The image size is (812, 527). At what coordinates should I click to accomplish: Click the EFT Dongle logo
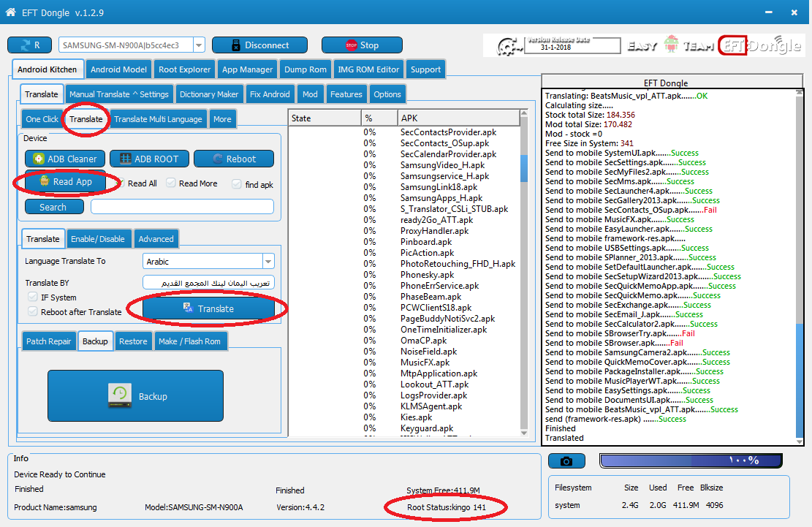(760, 45)
